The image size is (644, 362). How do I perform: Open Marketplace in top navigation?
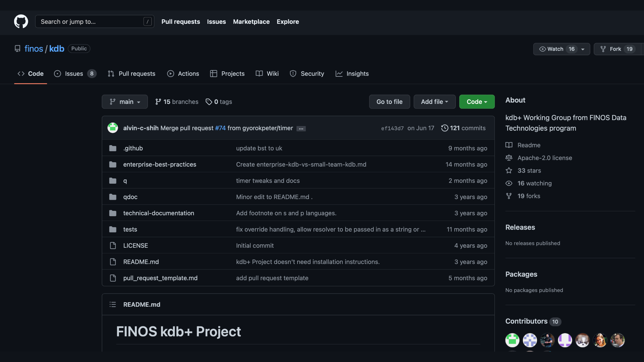pyautogui.click(x=251, y=21)
